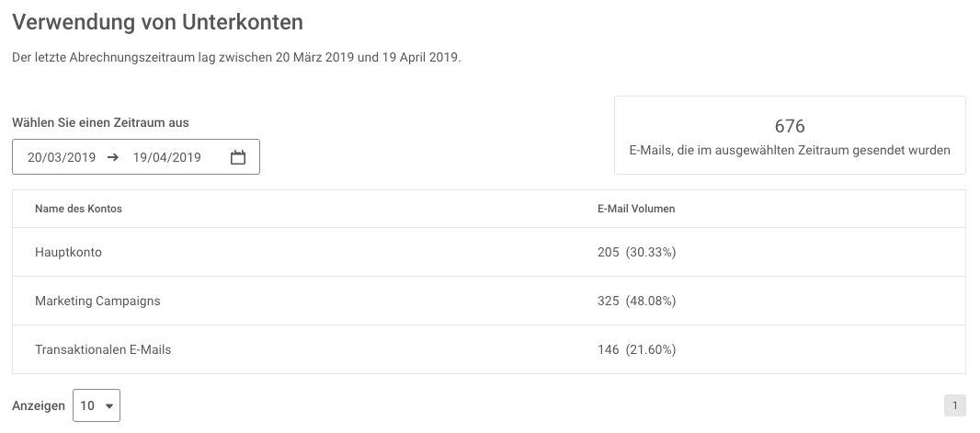The width and height of the screenshot is (980, 433).
Task: Click the Wählen Sie einen Zeitraum aus label
Action: pyautogui.click(x=100, y=122)
